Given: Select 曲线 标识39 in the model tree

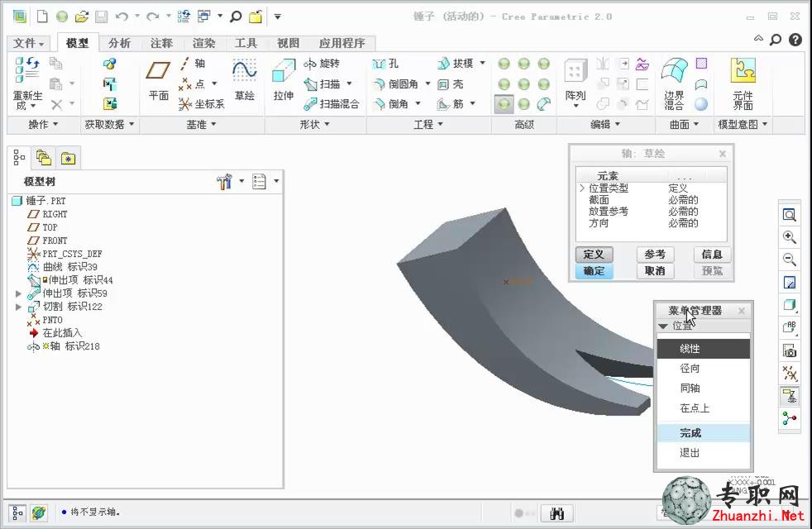Looking at the screenshot, I should point(62,267).
